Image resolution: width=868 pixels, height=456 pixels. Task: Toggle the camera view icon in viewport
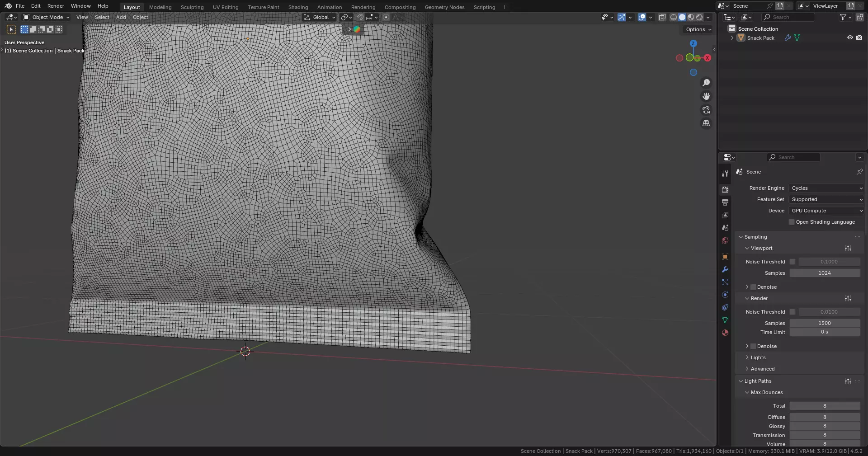706,110
